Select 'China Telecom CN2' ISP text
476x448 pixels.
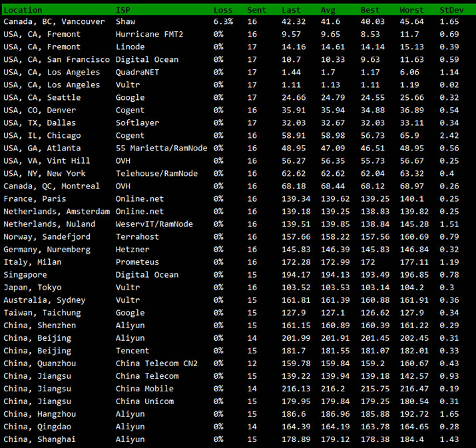pos(156,363)
